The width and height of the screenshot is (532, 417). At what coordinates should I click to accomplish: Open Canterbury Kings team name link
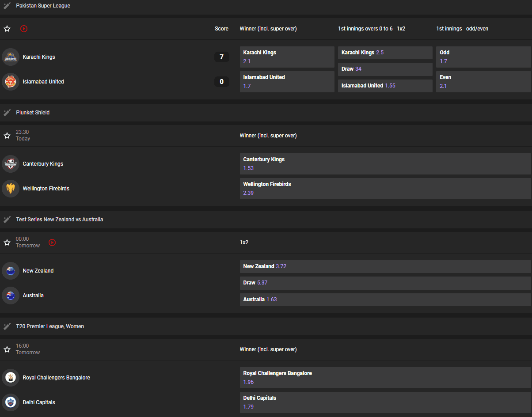(x=43, y=164)
